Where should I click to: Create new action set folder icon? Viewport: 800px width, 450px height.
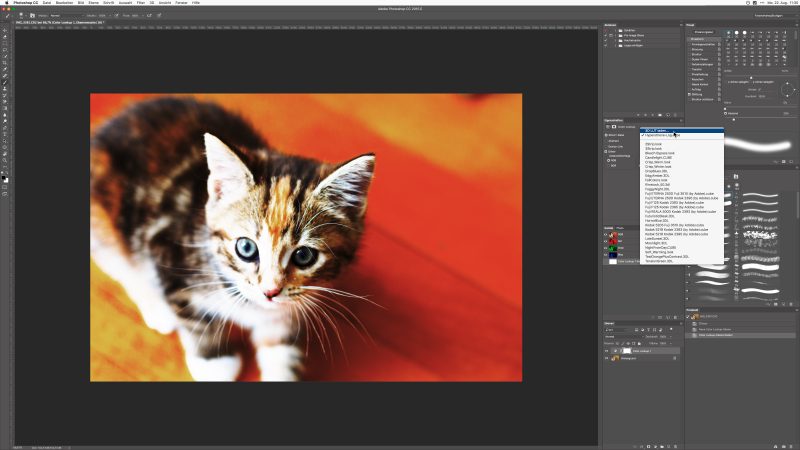(x=660, y=115)
